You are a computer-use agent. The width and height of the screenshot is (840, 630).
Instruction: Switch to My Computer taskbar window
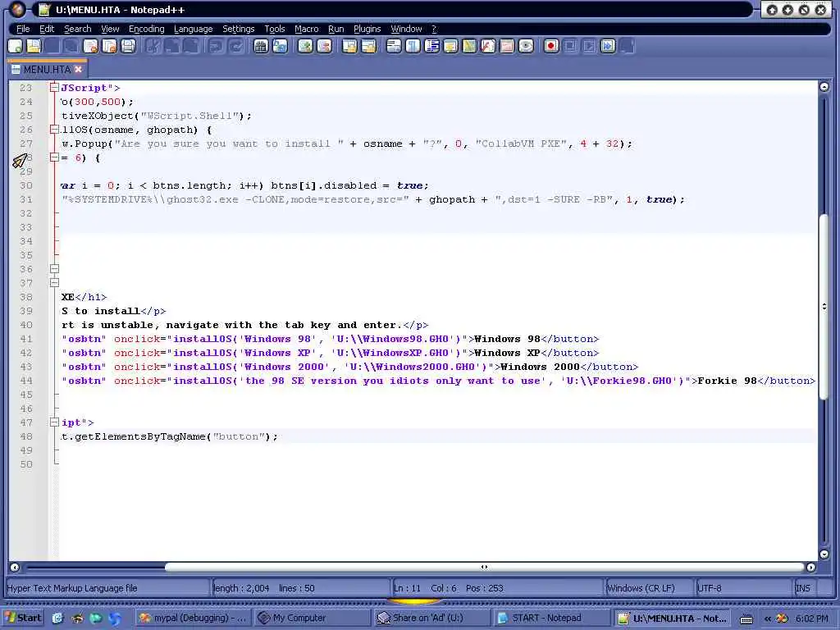312,619
